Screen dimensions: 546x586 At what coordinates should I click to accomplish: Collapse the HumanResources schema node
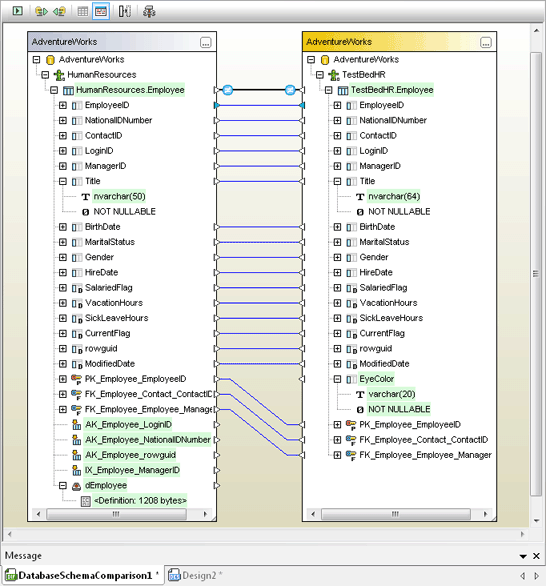click(45, 75)
